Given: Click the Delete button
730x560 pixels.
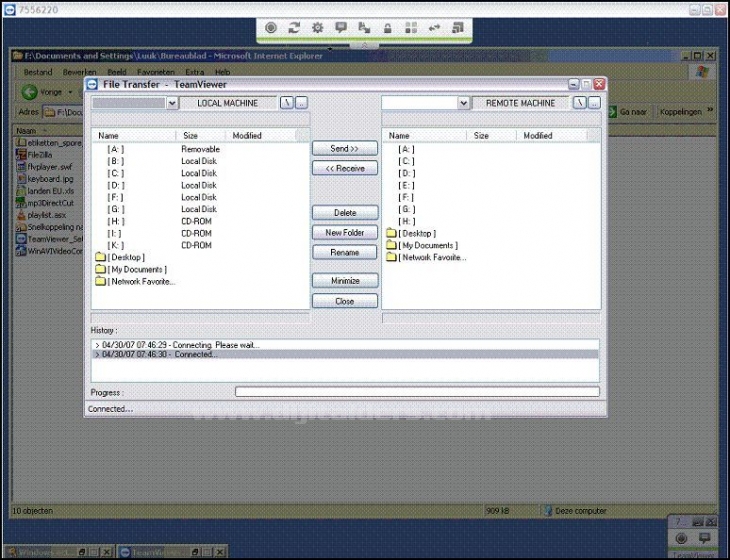Looking at the screenshot, I should 345,213.
